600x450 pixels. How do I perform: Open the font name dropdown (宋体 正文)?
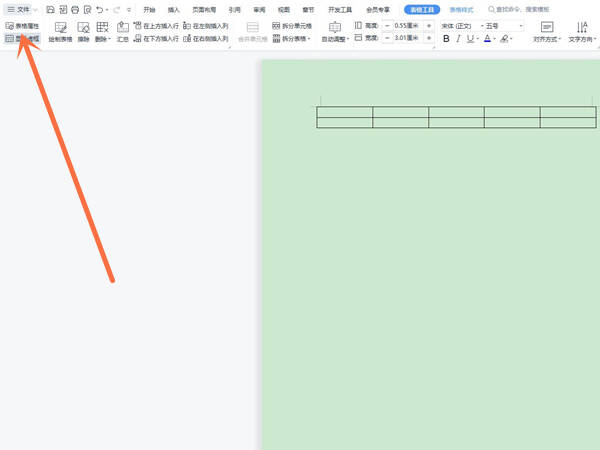click(x=462, y=26)
